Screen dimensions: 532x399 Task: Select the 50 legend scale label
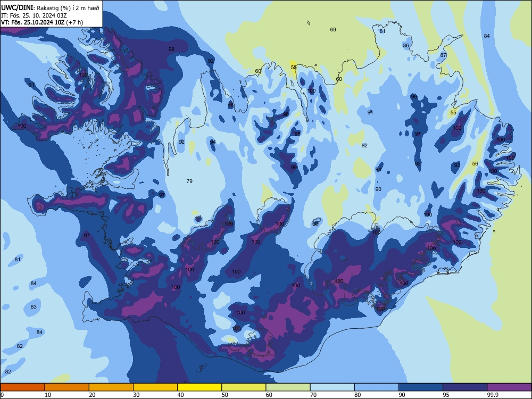point(225,395)
